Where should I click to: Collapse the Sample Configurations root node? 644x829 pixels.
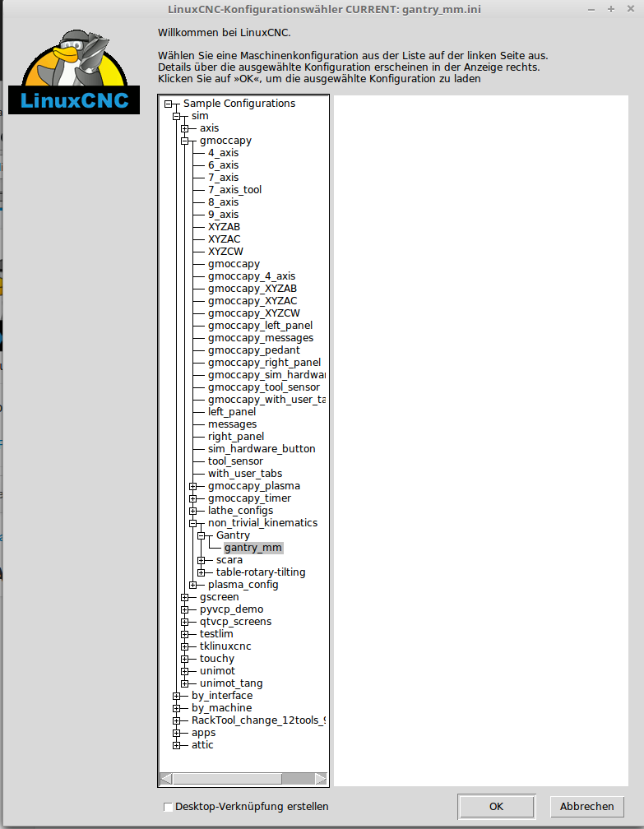(x=169, y=104)
